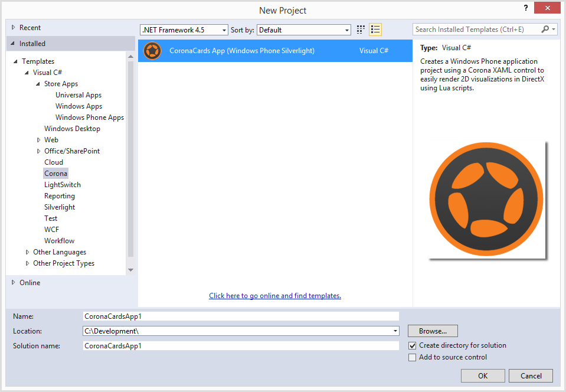Select the Workflow category
The image size is (566, 392).
(59, 241)
